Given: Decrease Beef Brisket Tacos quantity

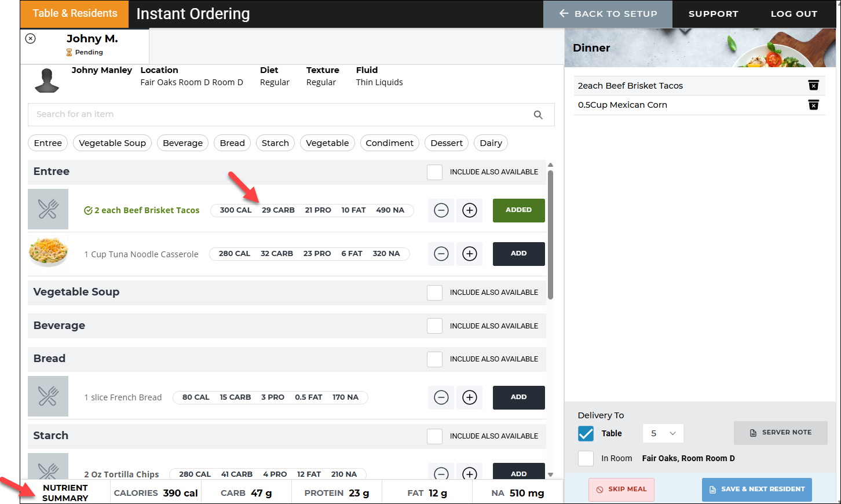Looking at the screenshot, I should 441,210.
